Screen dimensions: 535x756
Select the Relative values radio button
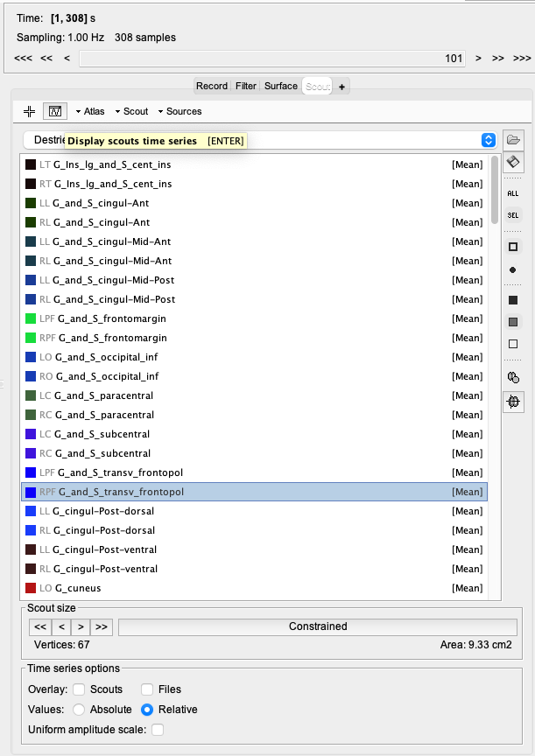[147, 710]
